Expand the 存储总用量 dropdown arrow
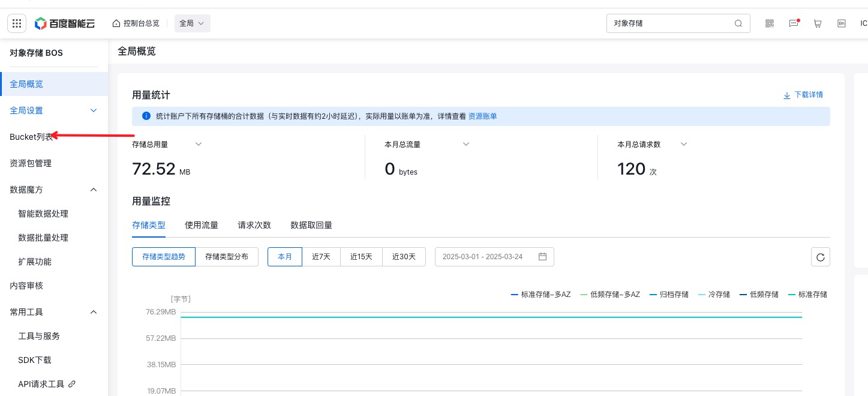The height and width of the screenshot is (396, 868). click(x=199, y=144)
